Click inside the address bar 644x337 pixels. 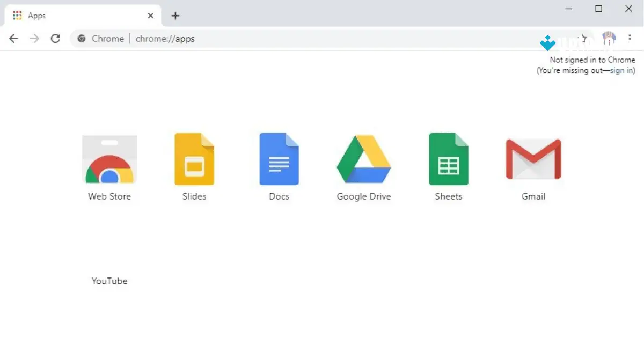click(215, 38)
